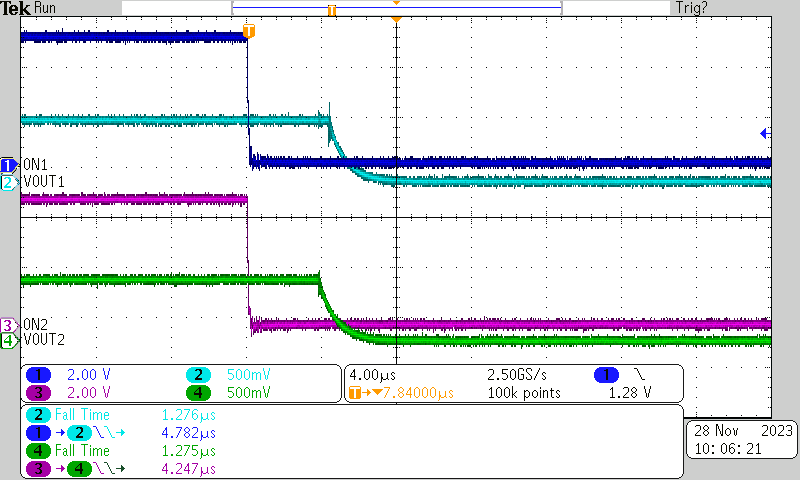800x480 pixels.
Task: Click the channel 3 ground marker beside ON2
Action: pos(8,325)
